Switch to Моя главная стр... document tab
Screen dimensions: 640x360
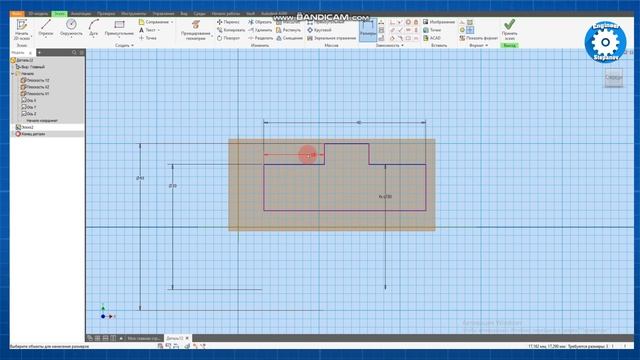[143, 338]
